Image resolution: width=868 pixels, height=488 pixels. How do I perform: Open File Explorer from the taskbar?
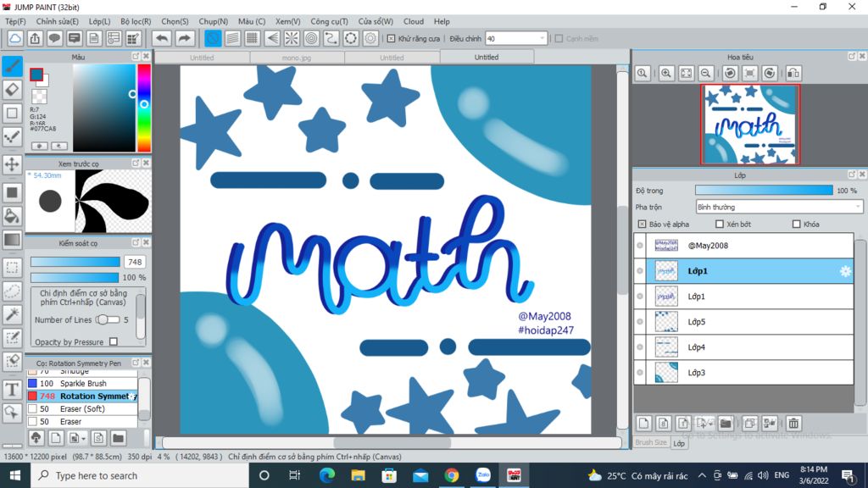click(359, 475)
